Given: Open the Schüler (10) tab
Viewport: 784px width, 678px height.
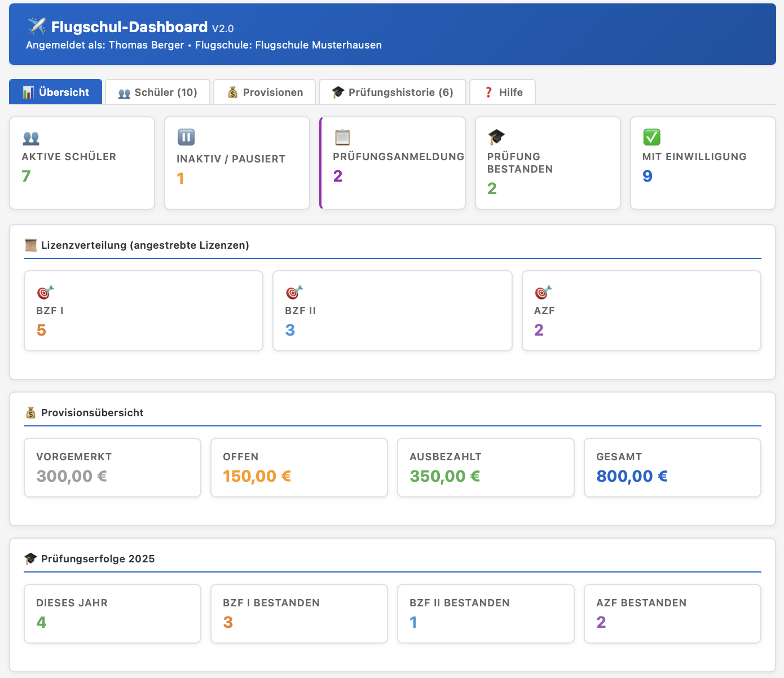Looking at the screenshot, I should tap(158, 92).
